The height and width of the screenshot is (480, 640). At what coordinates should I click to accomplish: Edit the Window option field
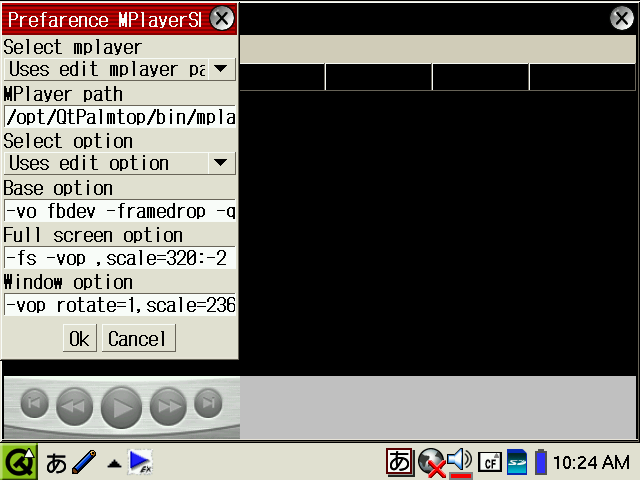click(x=120, y=304)
